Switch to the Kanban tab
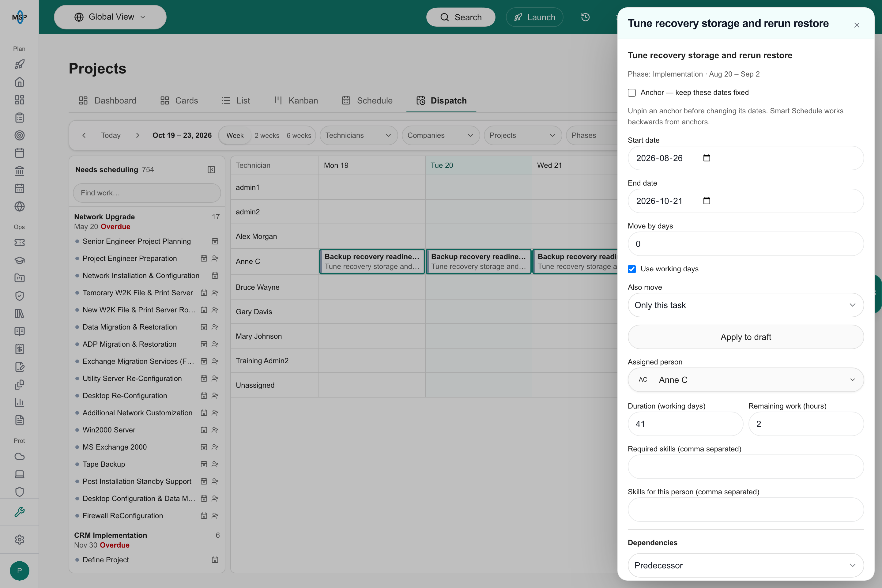 [296, 100]
